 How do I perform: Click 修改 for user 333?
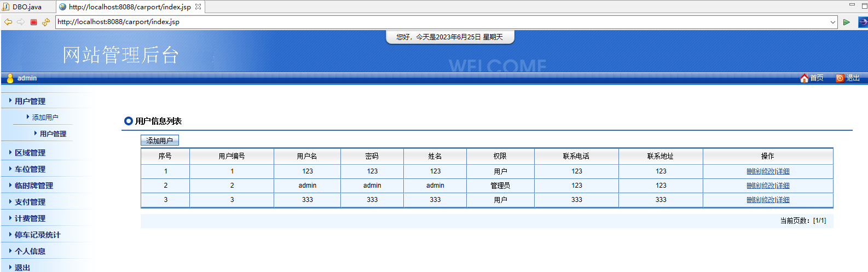[768, 200]
